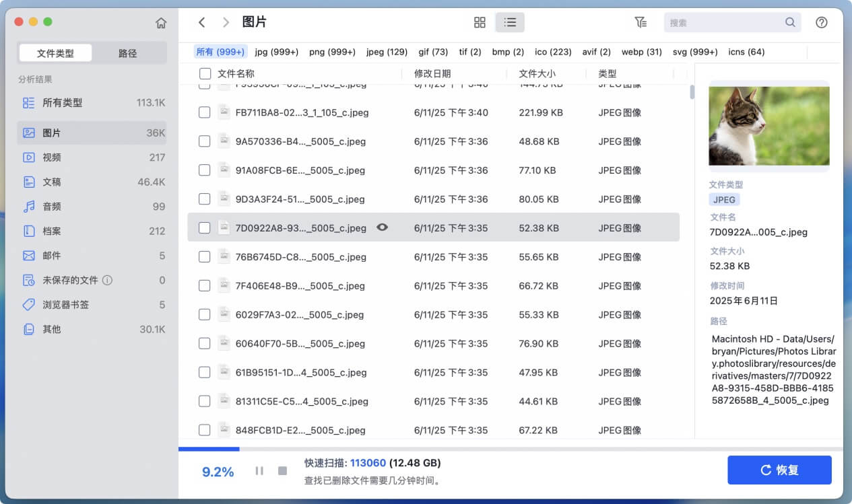Switch to the 路径 tab
The image size is (852, 504).
(128, 52)
